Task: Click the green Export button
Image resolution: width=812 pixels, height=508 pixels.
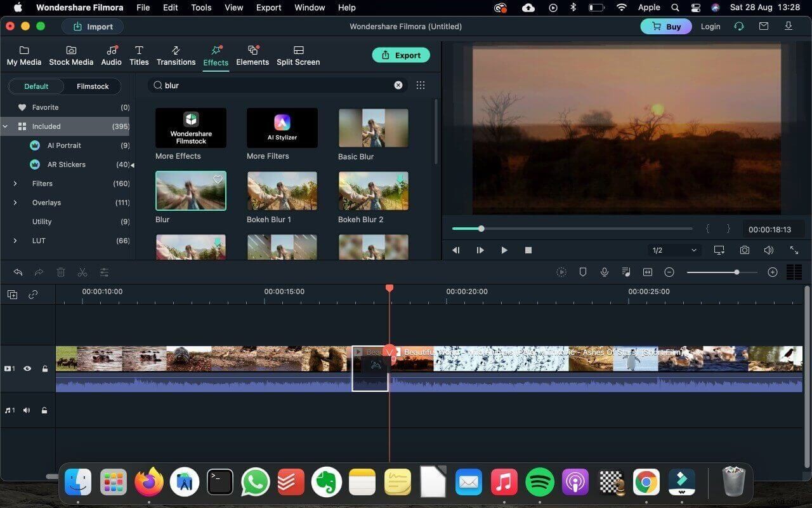Action: pyautogui.click(x=401, y=55)
